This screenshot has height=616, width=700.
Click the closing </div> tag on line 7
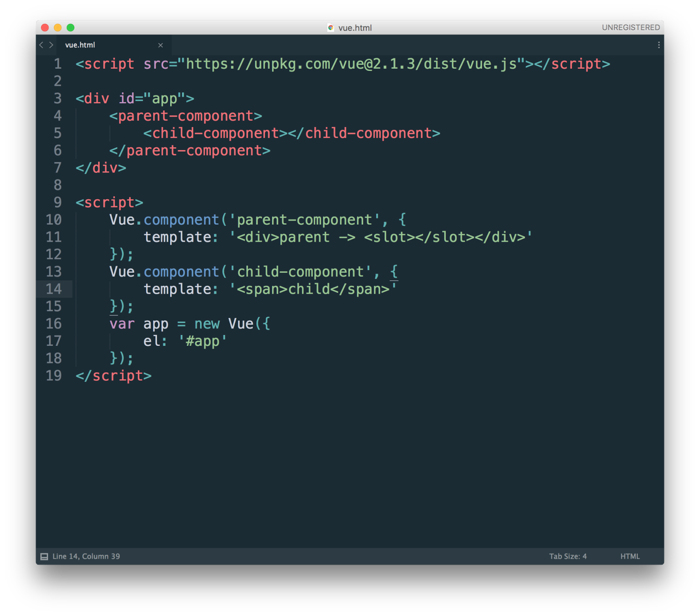[101, 168]
